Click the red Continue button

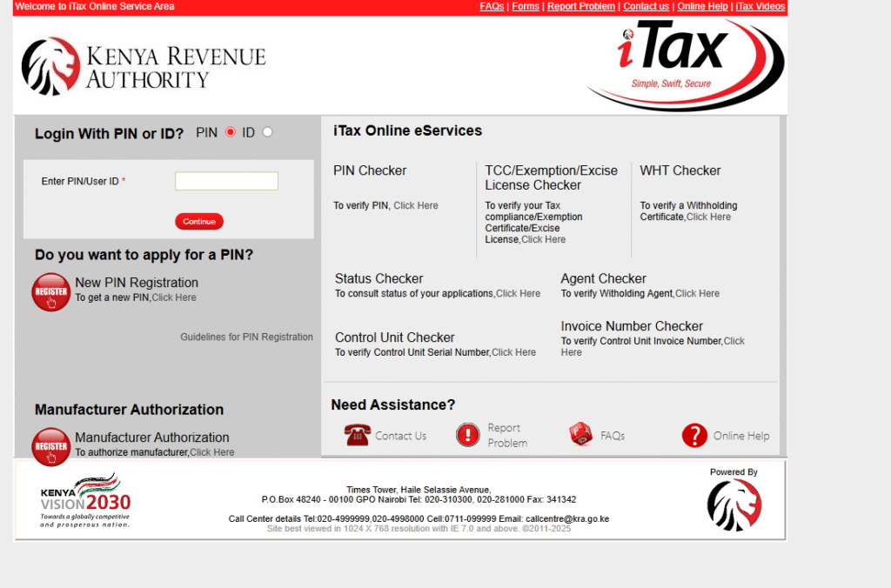[199, 222]
